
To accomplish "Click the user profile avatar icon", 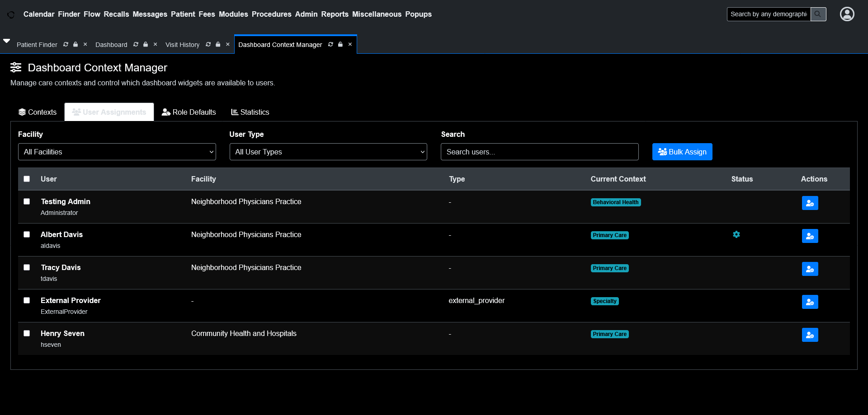I will pos(847,14).
